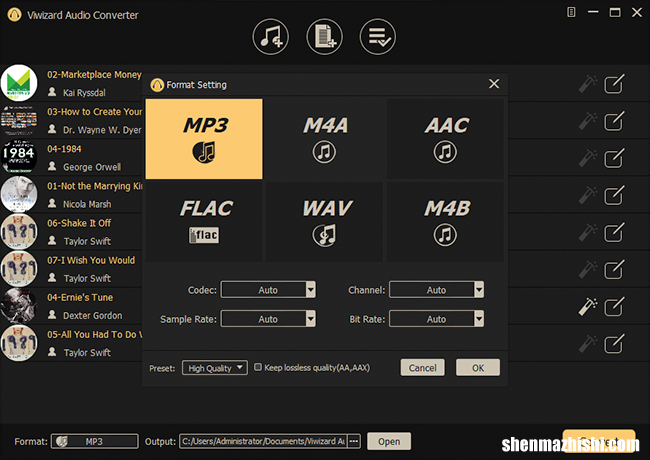Click the Ernie's Tune cover thumbnail
Screen dimensions: 650x460
click(x=19, y=306)
